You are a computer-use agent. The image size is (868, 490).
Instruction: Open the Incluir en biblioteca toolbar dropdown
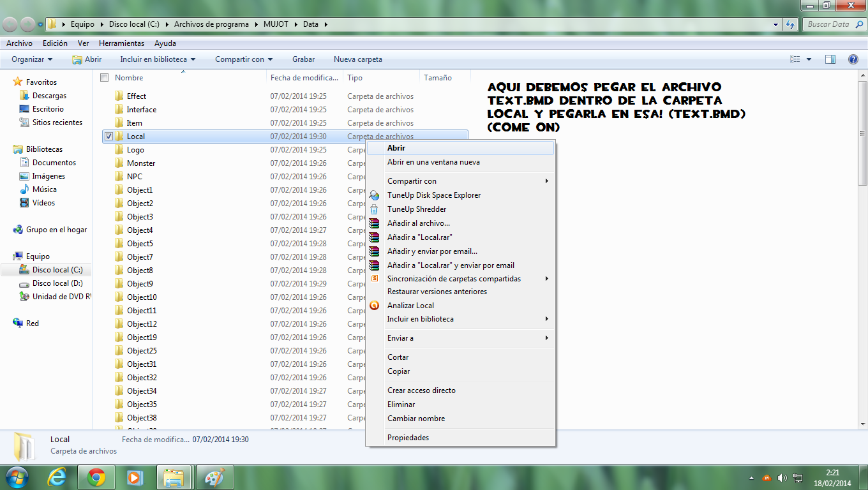click(x=157, y=59)
